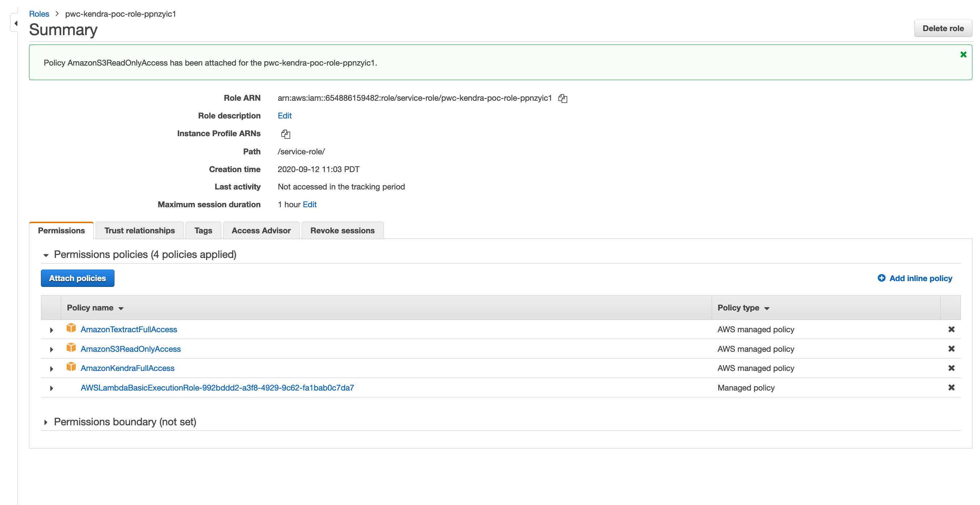Expand Permissions boundary section
Screen dimensions: 980x505
pos(46,422)
